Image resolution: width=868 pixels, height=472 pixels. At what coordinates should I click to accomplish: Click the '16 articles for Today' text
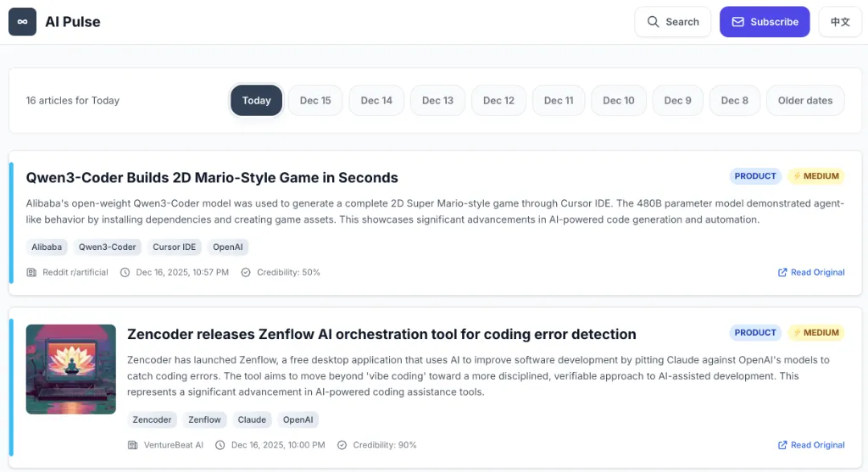[73, 100]
